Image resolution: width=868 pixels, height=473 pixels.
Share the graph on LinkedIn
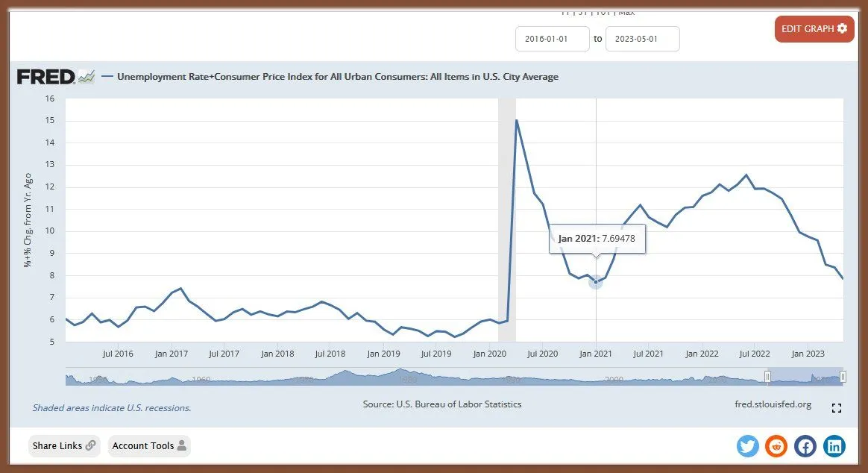pyautogui.click(x=834, y=446)
